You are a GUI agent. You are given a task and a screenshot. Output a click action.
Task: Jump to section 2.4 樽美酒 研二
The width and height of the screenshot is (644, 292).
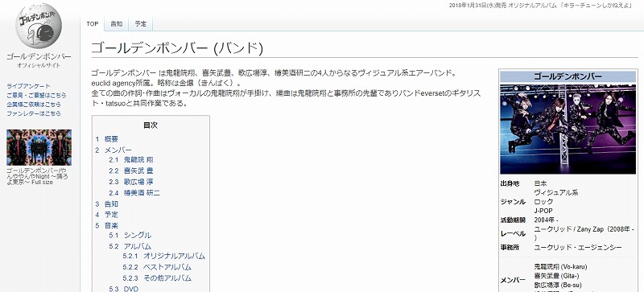[x=134, y=192]
